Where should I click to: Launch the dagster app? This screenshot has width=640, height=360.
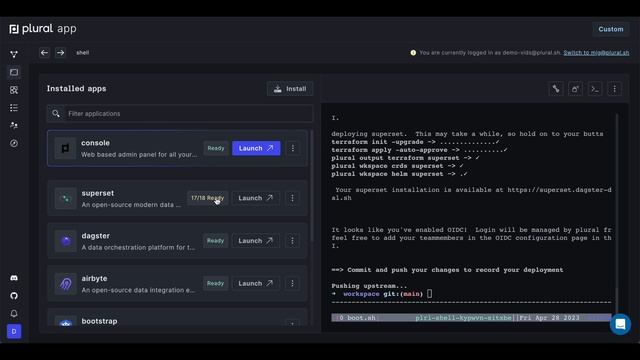point(256,241)
